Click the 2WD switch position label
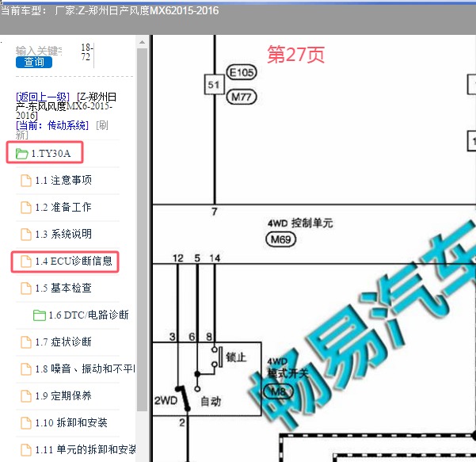476x462 pixels. pos(166,400)
